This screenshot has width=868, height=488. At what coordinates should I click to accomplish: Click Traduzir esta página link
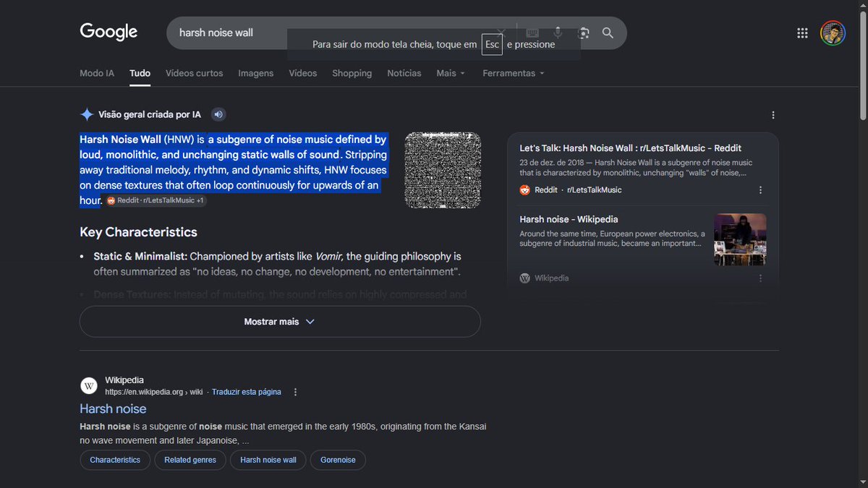coord(247,392)
